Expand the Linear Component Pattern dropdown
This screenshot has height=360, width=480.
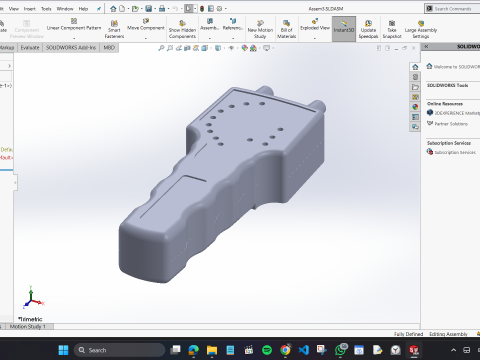click(x=74, y=38)
